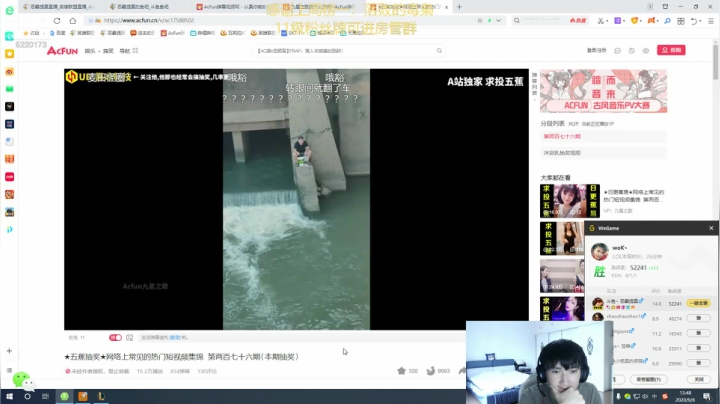Image resolution: width=720 pixels, height=404 pixels.
Task: Open the purple extension icon in toolbar
Action: 618,21
